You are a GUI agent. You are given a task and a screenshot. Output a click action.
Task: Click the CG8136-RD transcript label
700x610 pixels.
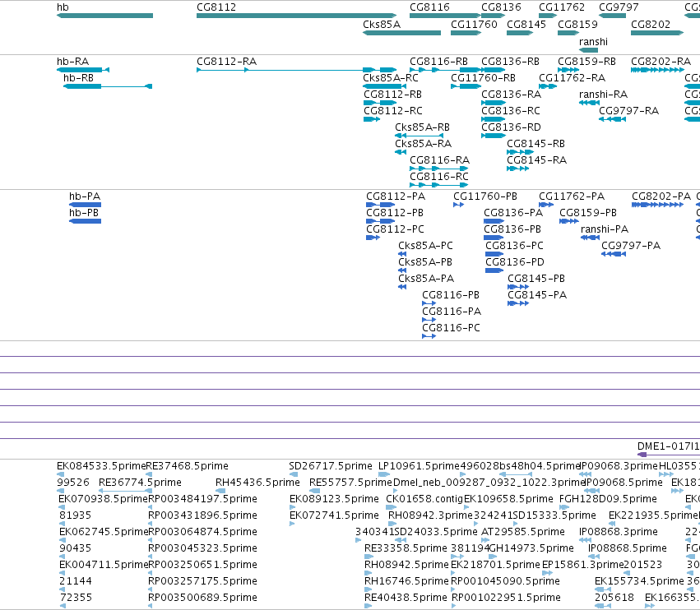(511, 127)
